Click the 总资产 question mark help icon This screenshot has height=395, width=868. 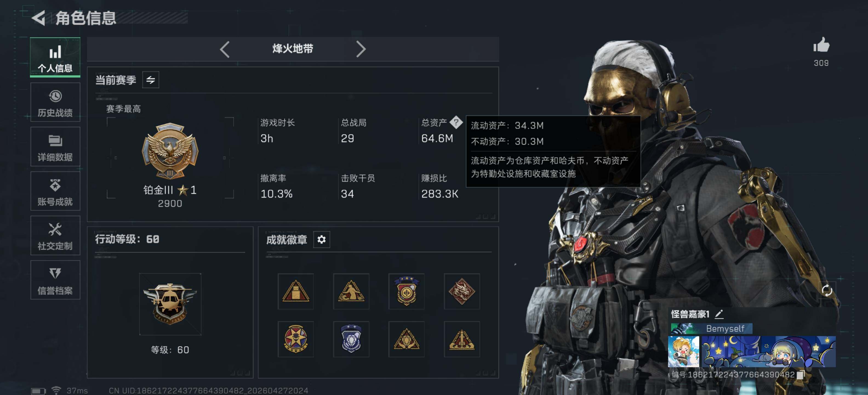[x=456, y=122]
